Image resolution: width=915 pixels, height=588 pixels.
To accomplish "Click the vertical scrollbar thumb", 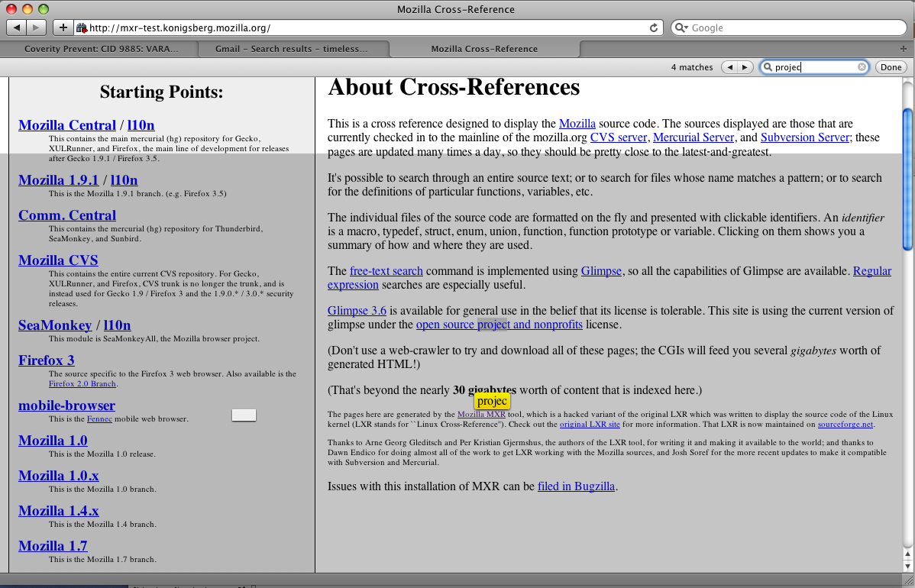I will click(x=907, y=179).
